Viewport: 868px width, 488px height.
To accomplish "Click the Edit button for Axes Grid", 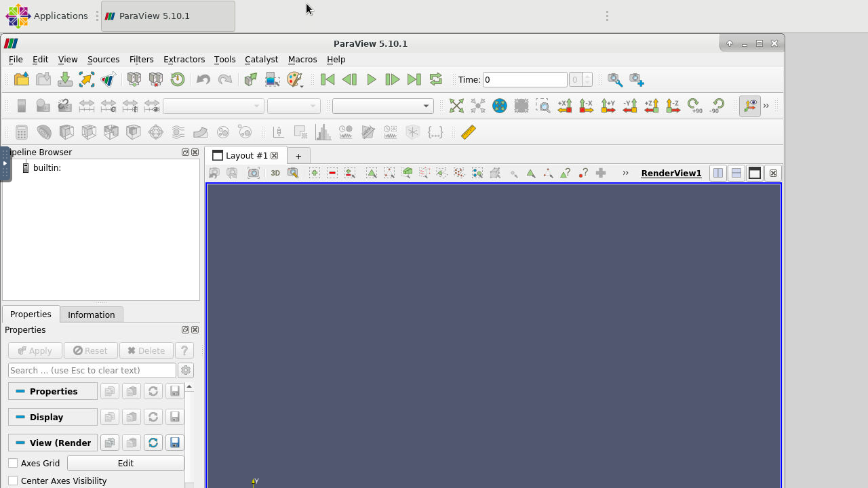I will click(125, 463).
